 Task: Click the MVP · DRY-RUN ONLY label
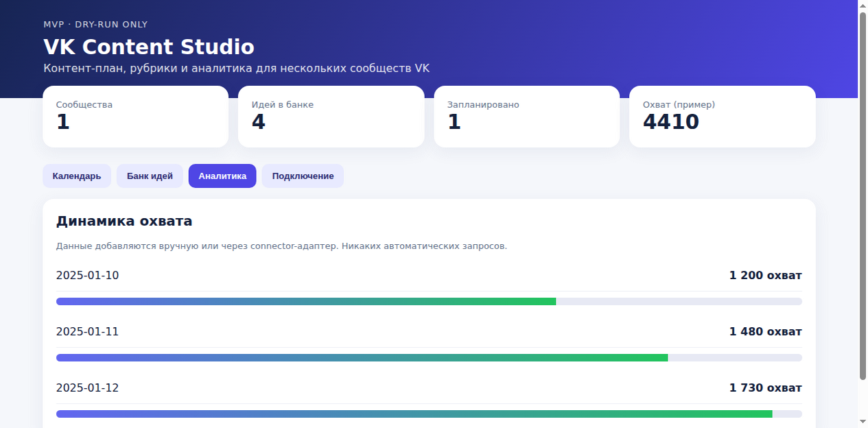point(95,24)
